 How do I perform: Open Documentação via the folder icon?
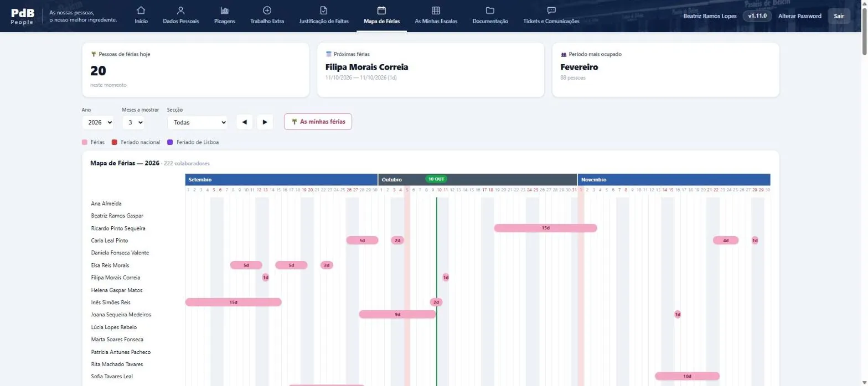490,10
